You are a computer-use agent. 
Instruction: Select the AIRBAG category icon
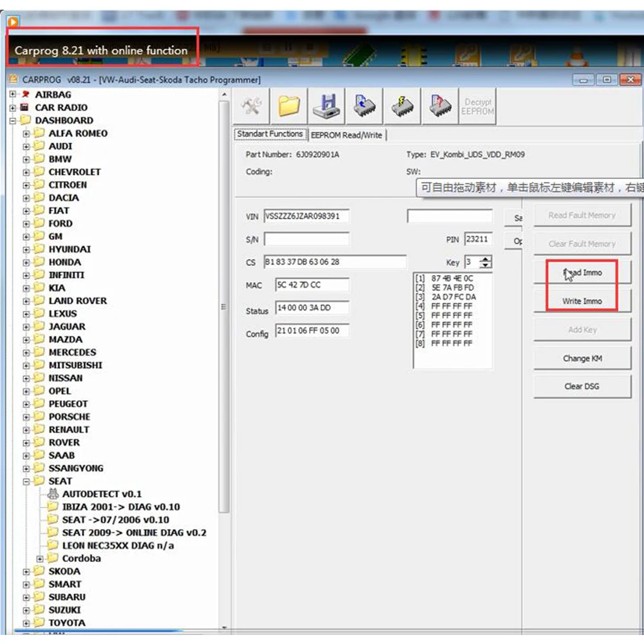(26, 95)
